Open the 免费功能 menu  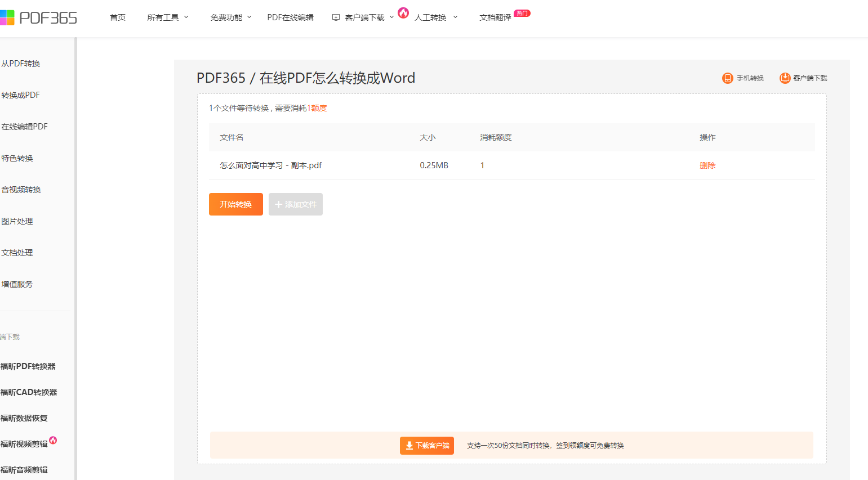tap(226, 17)
